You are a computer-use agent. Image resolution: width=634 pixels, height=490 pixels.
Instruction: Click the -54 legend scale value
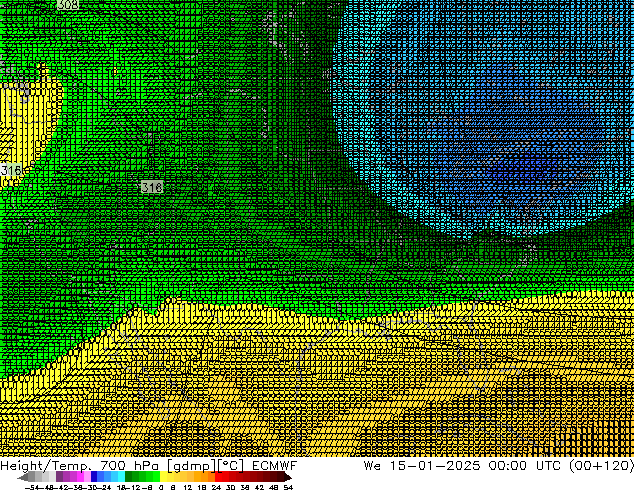point(32,487)
